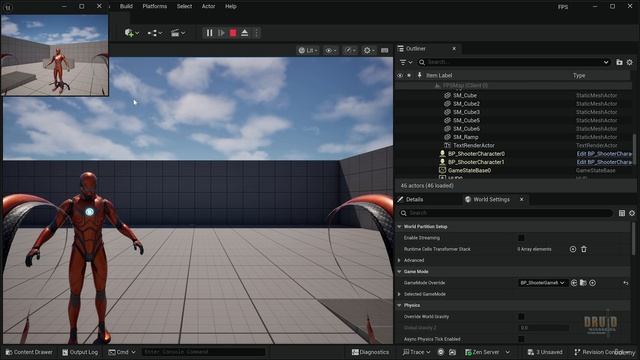Stop the play session with the red button
The image size is (640, 360).
pyautogui.click(x=233, y=33)
